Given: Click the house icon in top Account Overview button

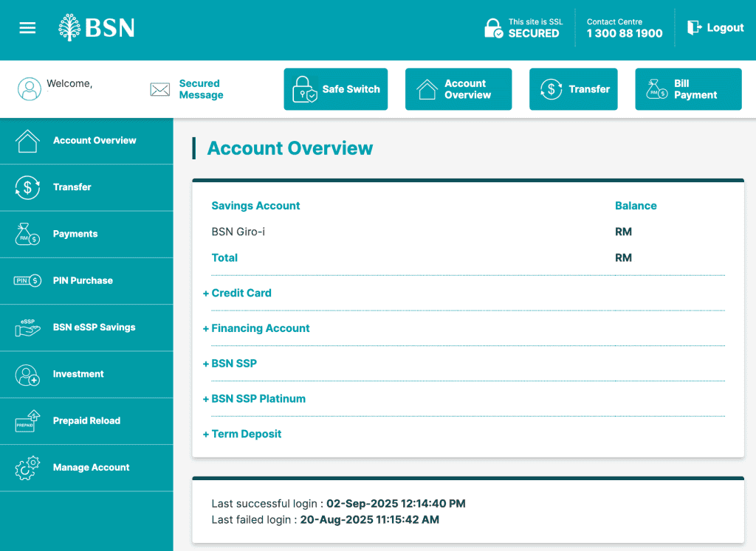Looking at the screenshot, I should pyautogui.click(x=427, y=89).
